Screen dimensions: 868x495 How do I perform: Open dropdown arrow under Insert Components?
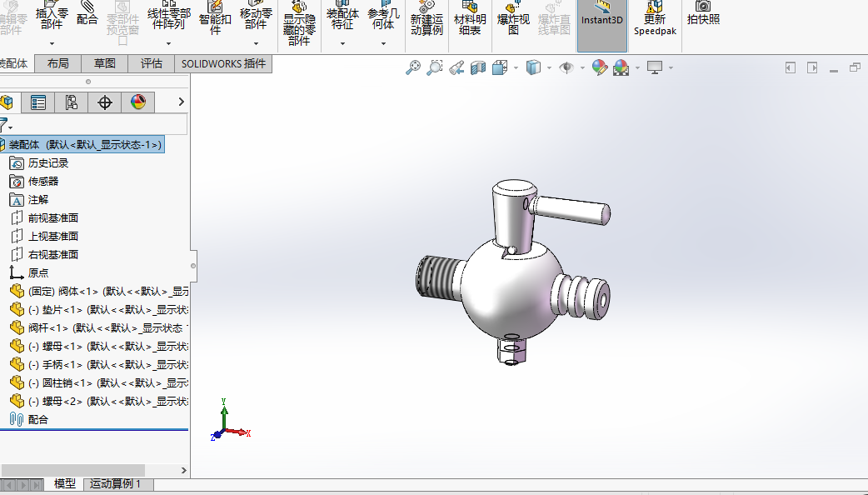[52, 43]
